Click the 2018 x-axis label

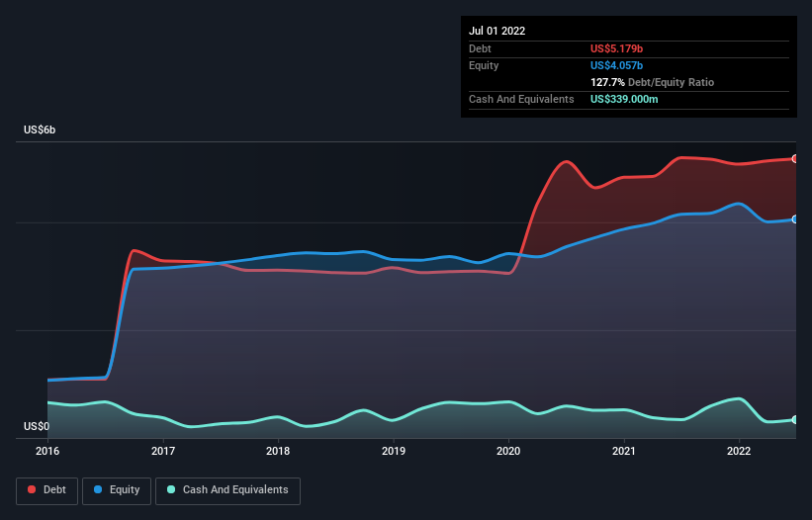point(278,451)
